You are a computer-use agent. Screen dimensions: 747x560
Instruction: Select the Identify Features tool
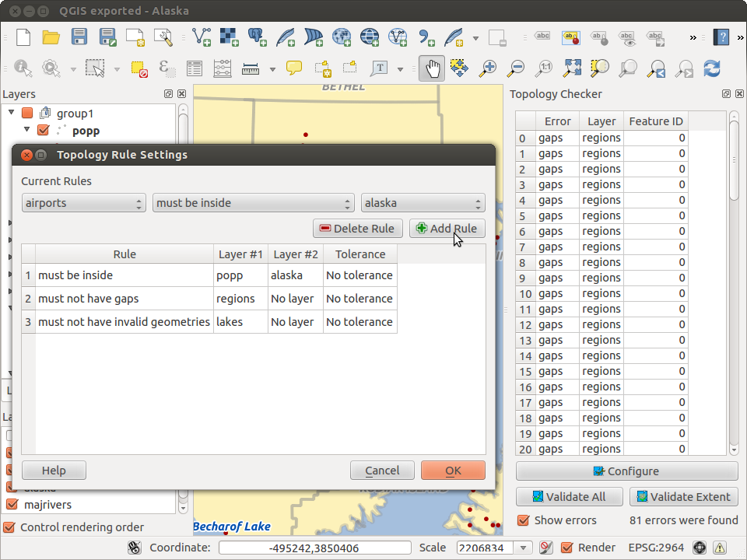tap(23, 68)
